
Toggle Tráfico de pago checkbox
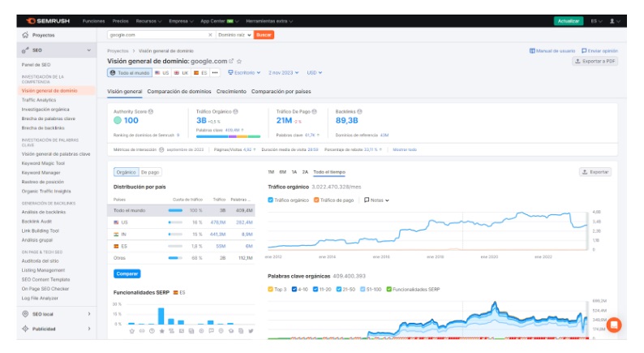[316, 200]
